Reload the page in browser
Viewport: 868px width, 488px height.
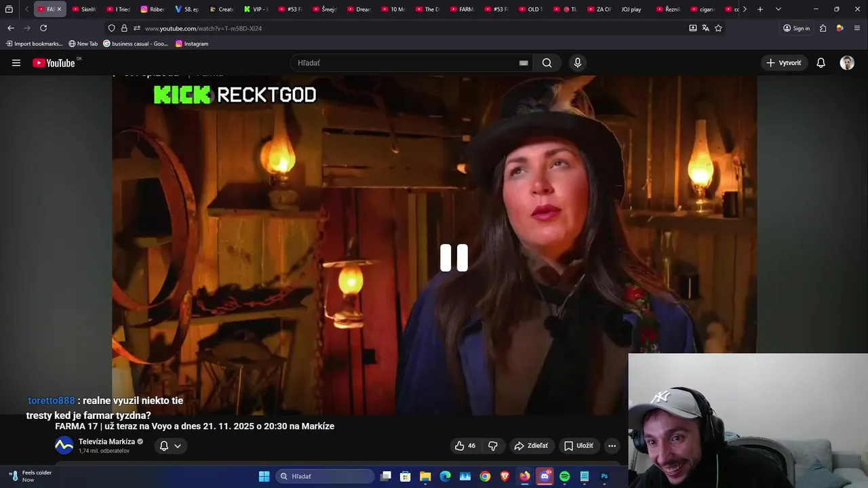click(x=43, y=28)
